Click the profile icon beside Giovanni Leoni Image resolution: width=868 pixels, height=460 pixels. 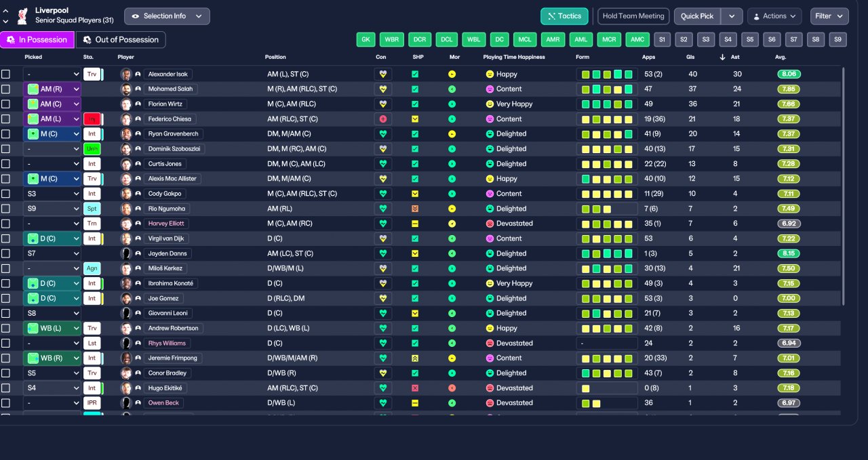(138, 313)
